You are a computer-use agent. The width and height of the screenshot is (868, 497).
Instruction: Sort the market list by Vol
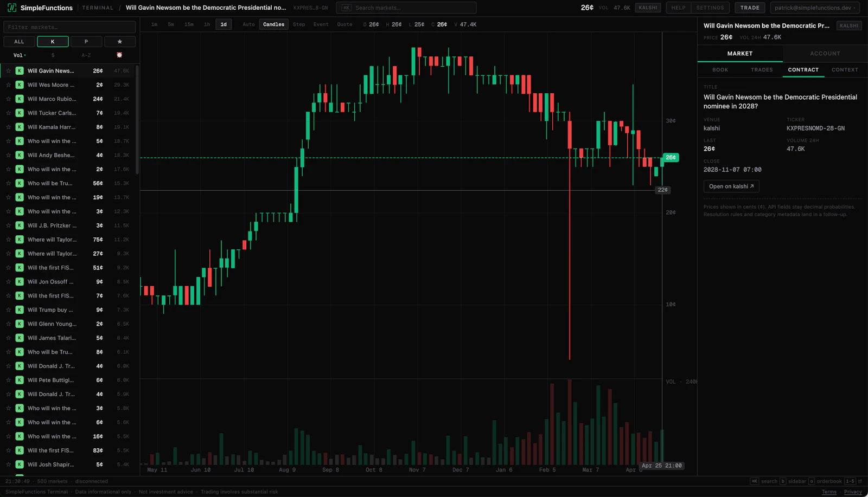(20, 55)
